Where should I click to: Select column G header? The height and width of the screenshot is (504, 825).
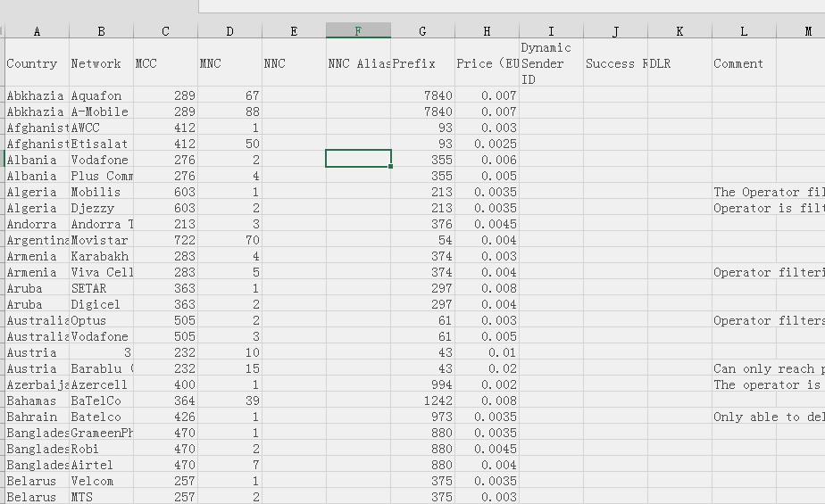pos(422,31)
